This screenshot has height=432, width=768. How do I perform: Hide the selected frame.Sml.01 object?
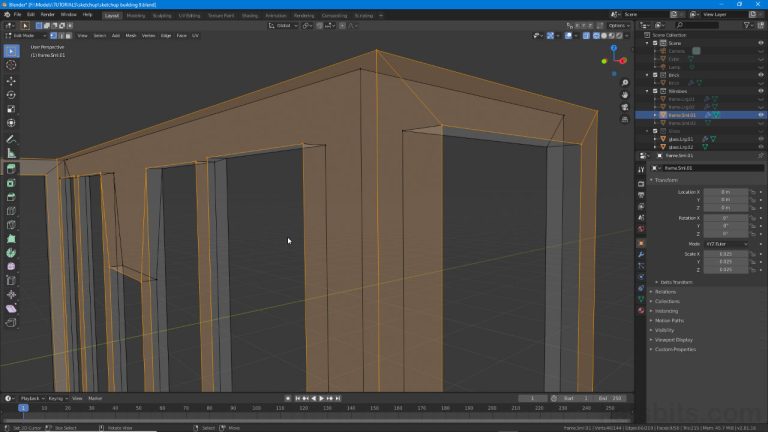761,115
